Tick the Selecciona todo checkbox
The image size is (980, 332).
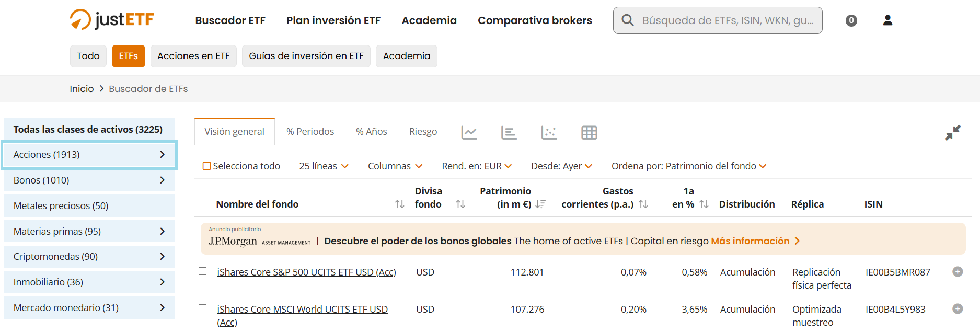click(207, 166)
